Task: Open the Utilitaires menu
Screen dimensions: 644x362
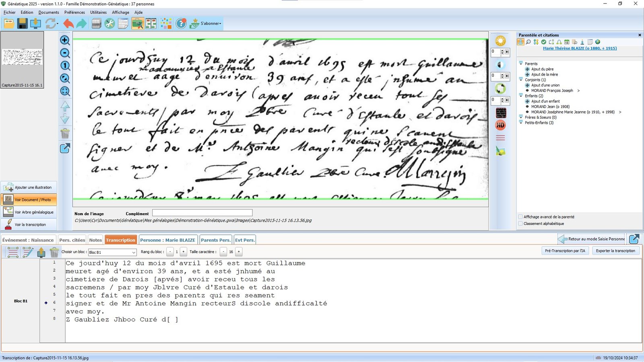Action: (98, 12)
